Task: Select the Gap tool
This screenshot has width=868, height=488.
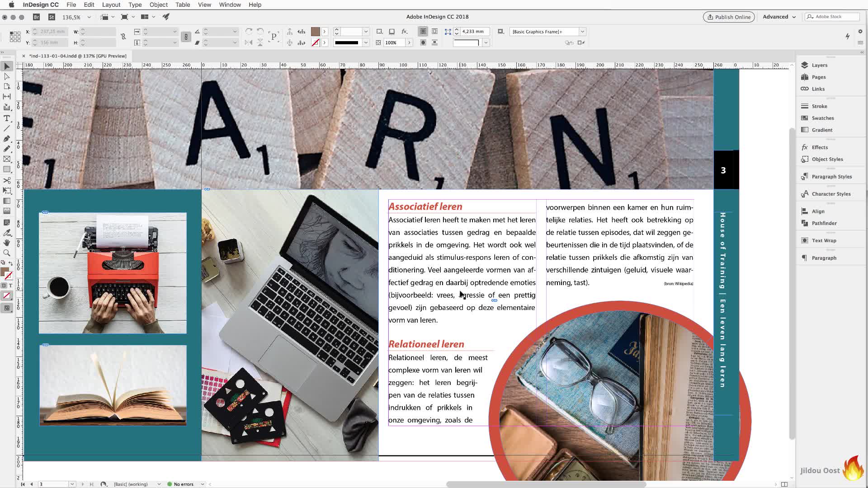Action: click(7, 96)
